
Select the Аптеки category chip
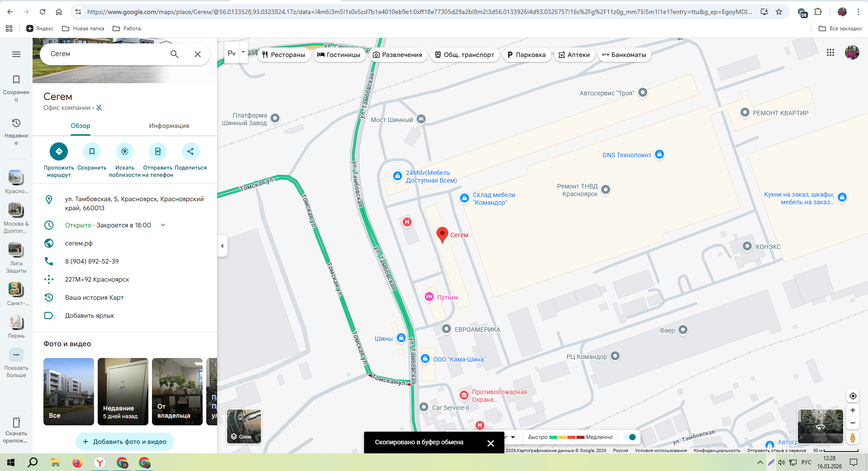pos(574,55)
